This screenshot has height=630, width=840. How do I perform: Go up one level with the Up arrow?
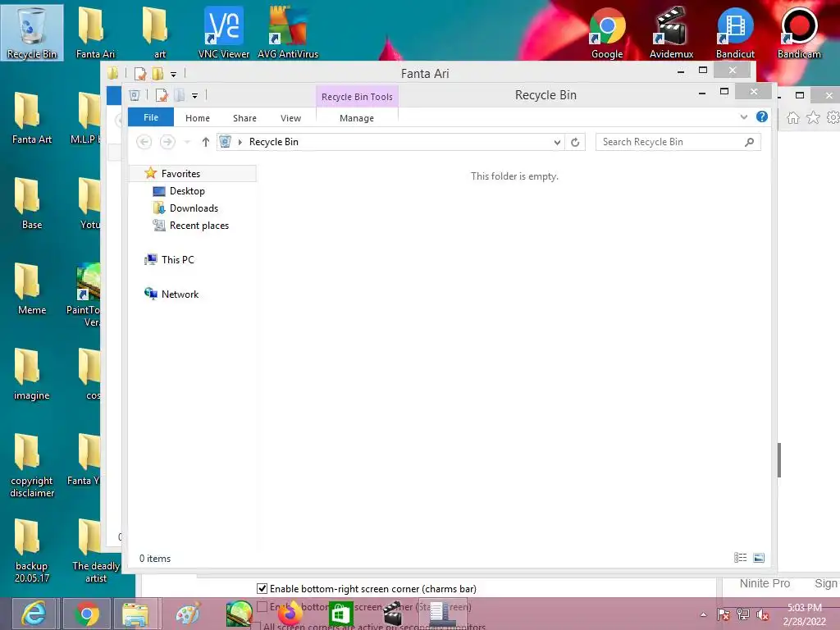click(x=205, y=142)
